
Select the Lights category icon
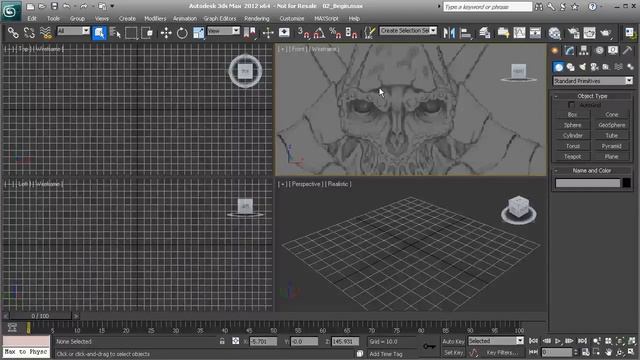pyautogui.click(x=582, y=67)
